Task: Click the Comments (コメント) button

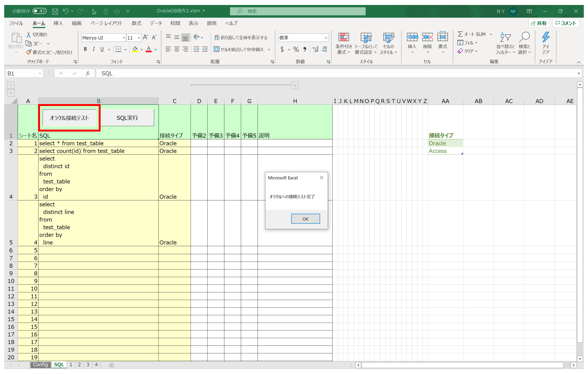Action: pyautogui.click(x=566, y=23)
